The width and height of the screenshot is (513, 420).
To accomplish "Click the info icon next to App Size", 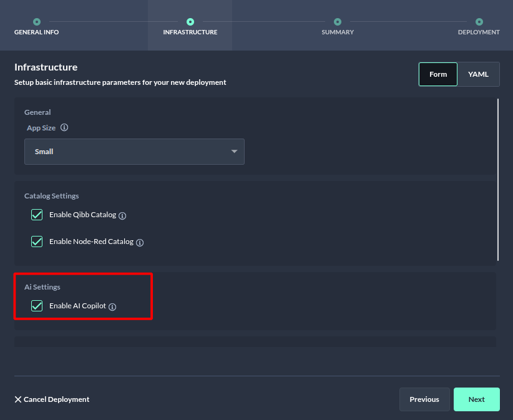I will pyautogui.click(x=66, y=127).
